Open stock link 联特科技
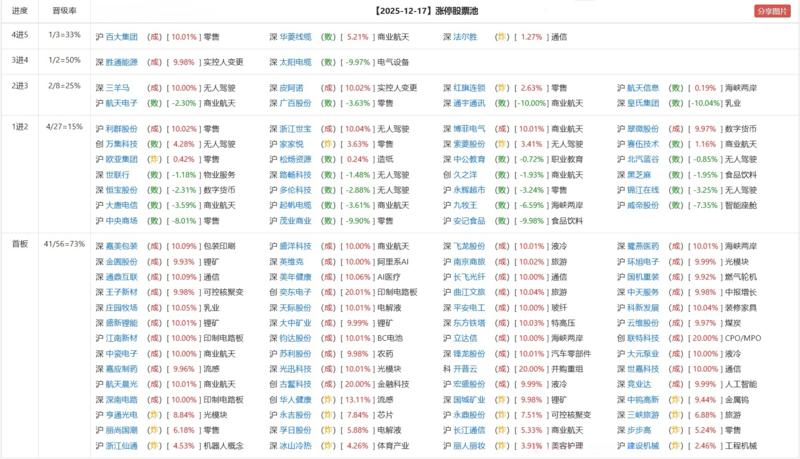 (x=643, y=338)
